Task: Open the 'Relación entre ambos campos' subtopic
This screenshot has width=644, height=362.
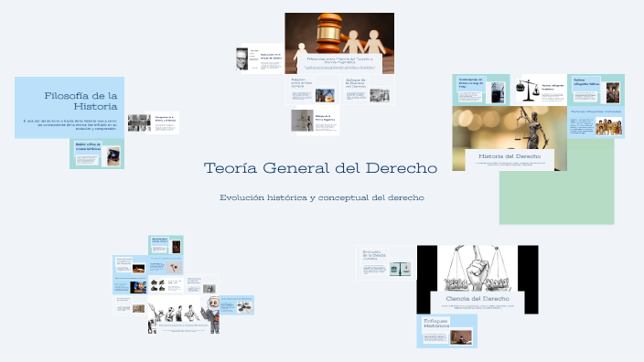Action: (x=312, y=90)
